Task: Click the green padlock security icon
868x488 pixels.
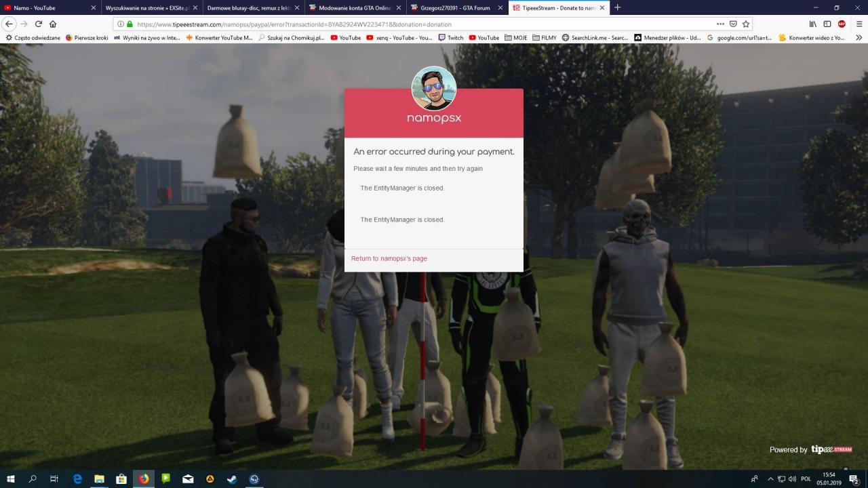Action: [130, 24]
